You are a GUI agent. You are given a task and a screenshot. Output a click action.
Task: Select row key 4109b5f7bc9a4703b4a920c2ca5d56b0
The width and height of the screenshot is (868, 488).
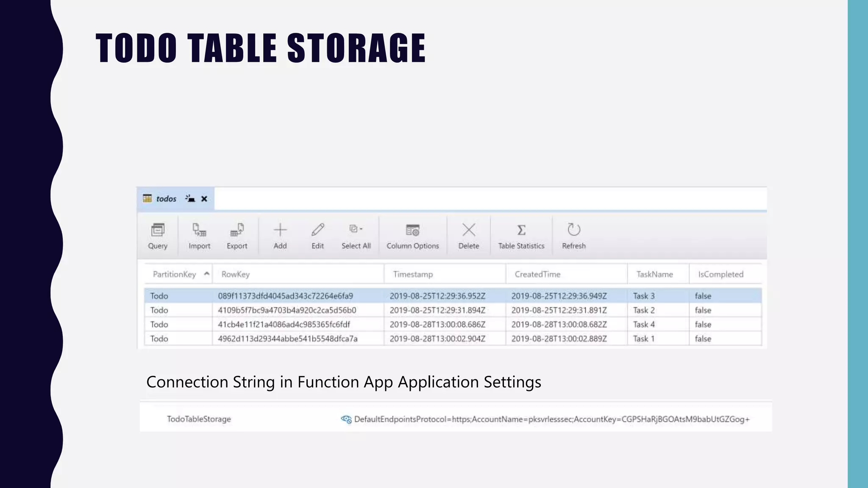pos(287,310)
